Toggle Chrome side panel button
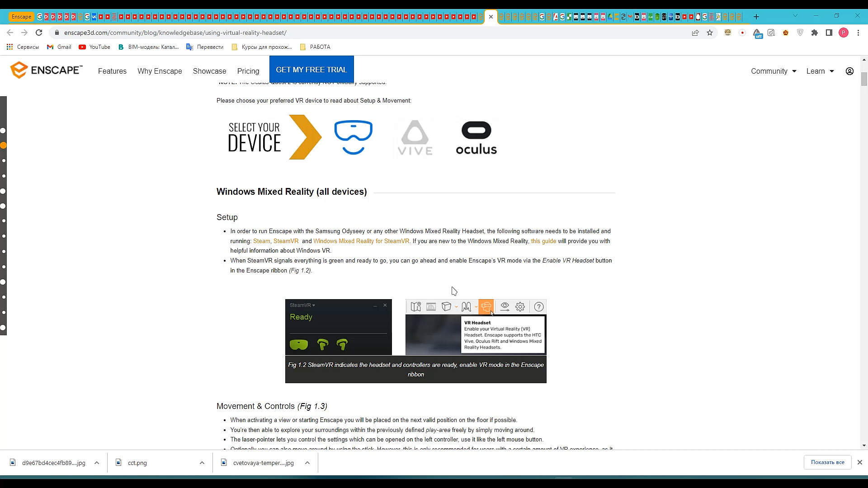Viewport: 868px width, 488px height. click(829, 33)
